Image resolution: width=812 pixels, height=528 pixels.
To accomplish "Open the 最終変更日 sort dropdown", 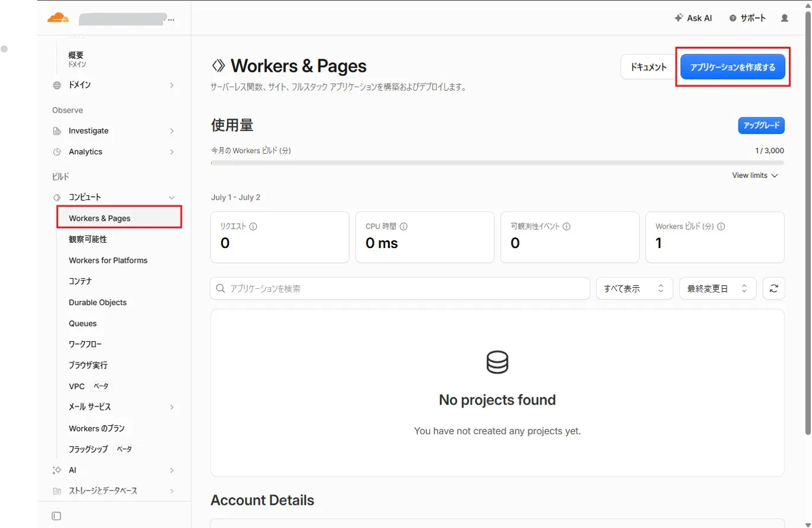I will point(718,288).
